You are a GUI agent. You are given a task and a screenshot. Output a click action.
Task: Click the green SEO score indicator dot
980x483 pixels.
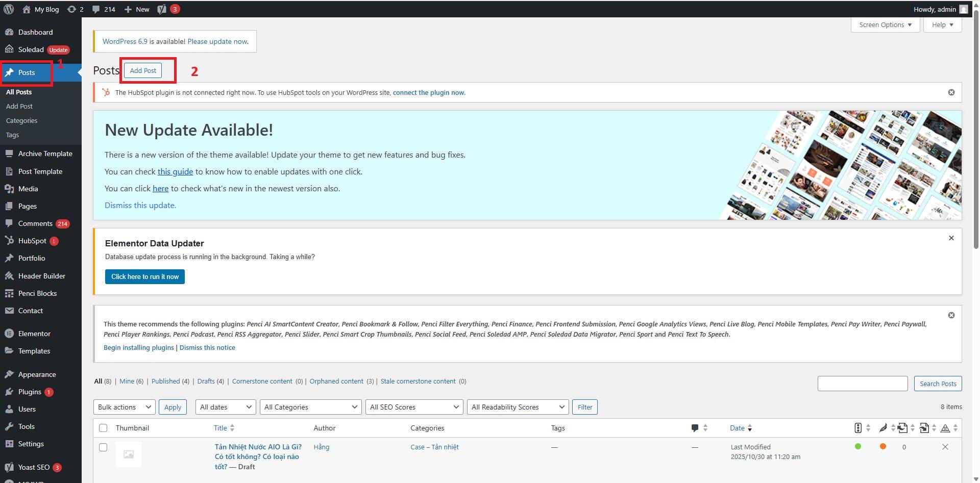(858, 446)
